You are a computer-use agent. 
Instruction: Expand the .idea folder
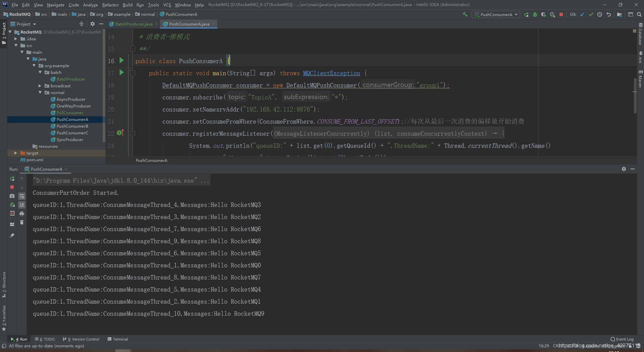point(16,39)
